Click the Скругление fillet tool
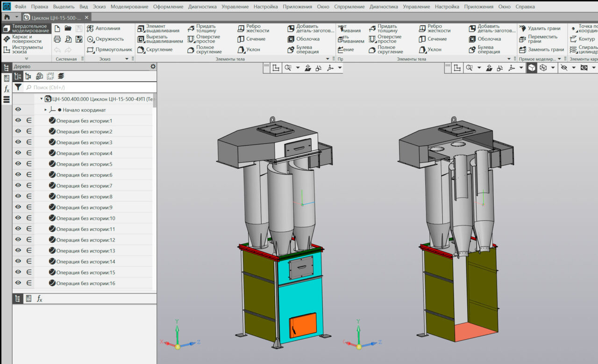Image resolution: width=598 pixels, height=364 pixels. pyautogui.click(x=155, y=49)
